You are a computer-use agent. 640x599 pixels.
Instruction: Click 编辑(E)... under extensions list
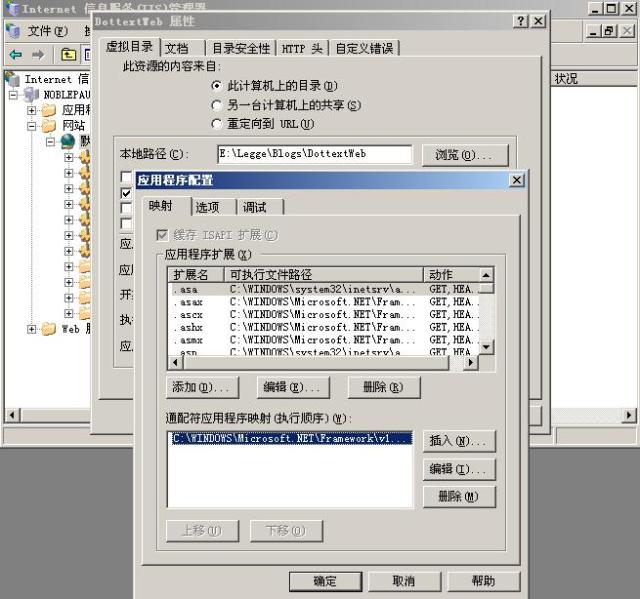293,387
